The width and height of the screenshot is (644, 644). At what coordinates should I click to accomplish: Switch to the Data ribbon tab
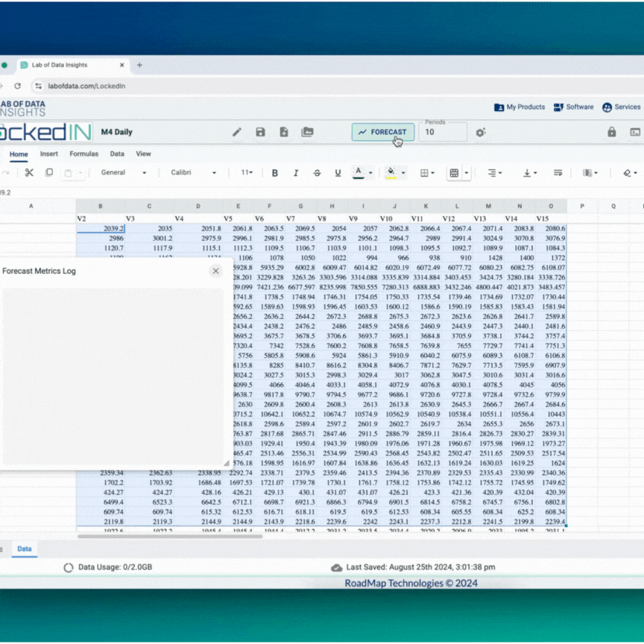pos(117,154)
